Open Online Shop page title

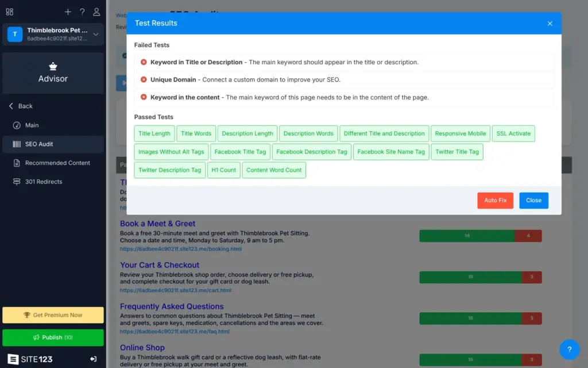click(142, 347)
